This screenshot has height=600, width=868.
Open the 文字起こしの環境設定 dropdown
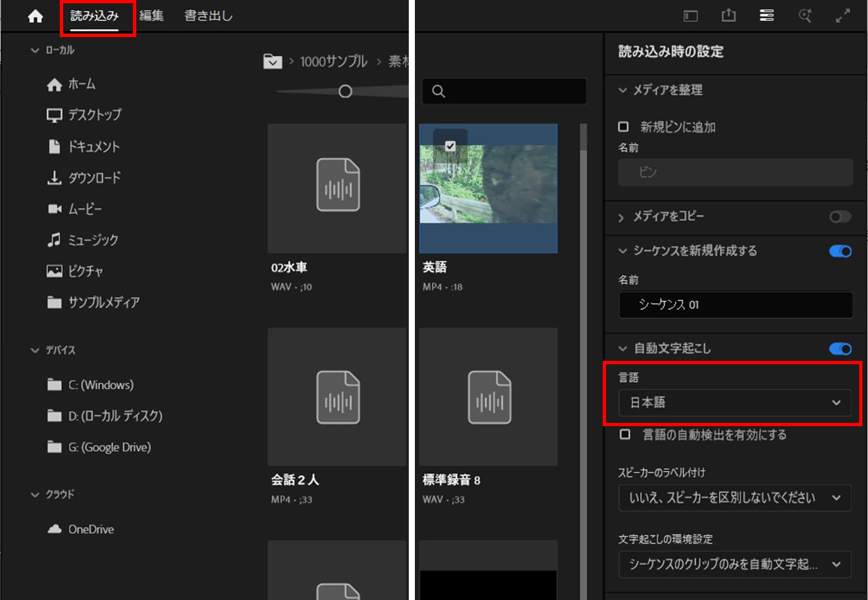(x=735, y=565)
